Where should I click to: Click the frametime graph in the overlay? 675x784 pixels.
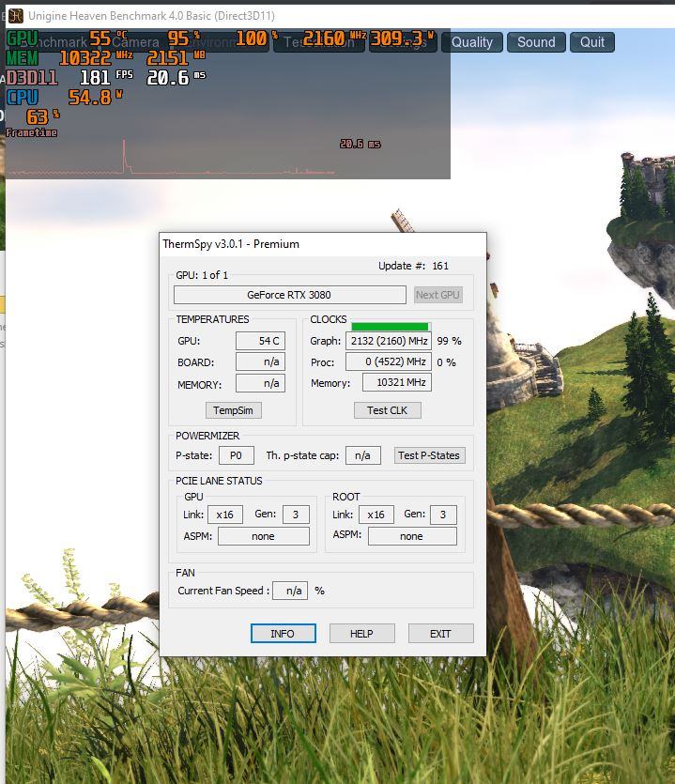tap(170, 158)
